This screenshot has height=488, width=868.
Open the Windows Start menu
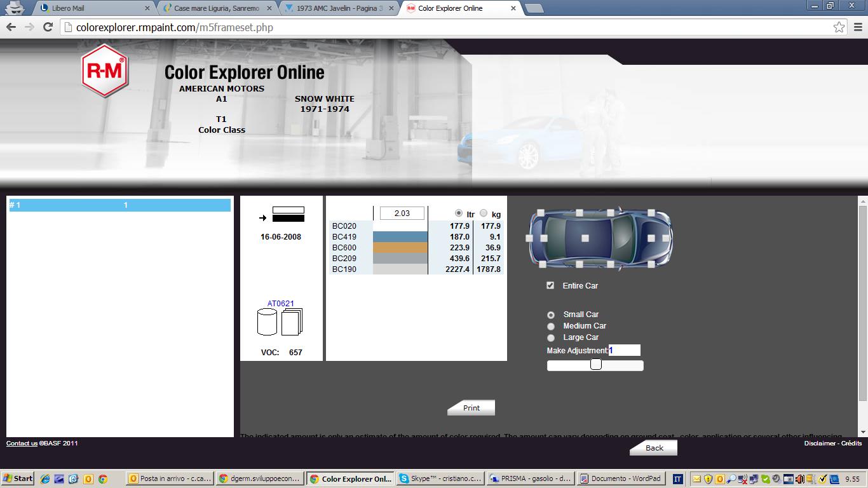point(18,479)
